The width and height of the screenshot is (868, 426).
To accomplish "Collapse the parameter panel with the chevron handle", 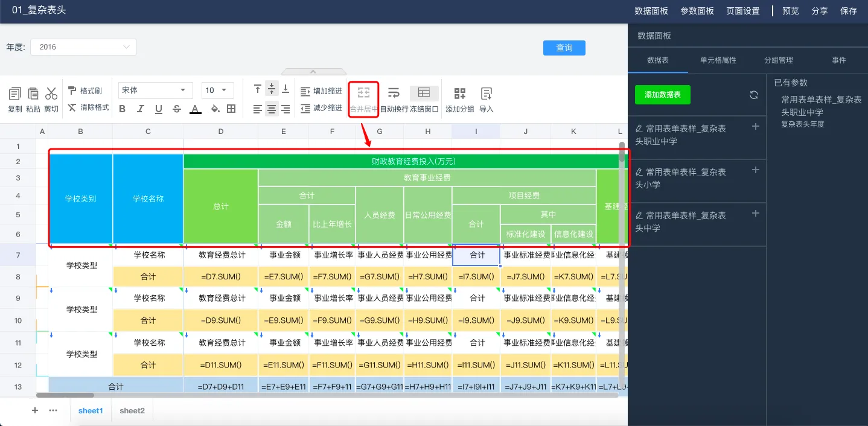I will coord(312,72).
